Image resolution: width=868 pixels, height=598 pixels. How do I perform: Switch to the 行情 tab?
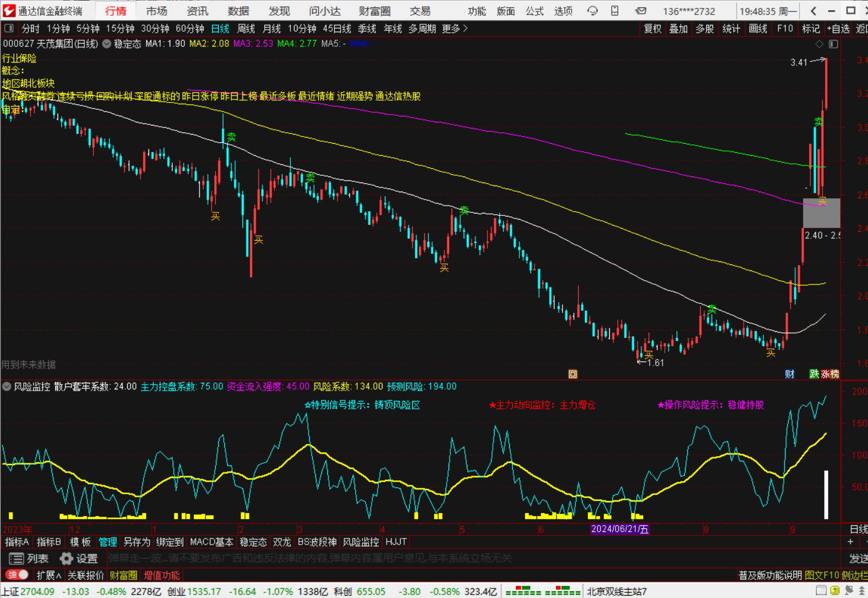point(116,11)
